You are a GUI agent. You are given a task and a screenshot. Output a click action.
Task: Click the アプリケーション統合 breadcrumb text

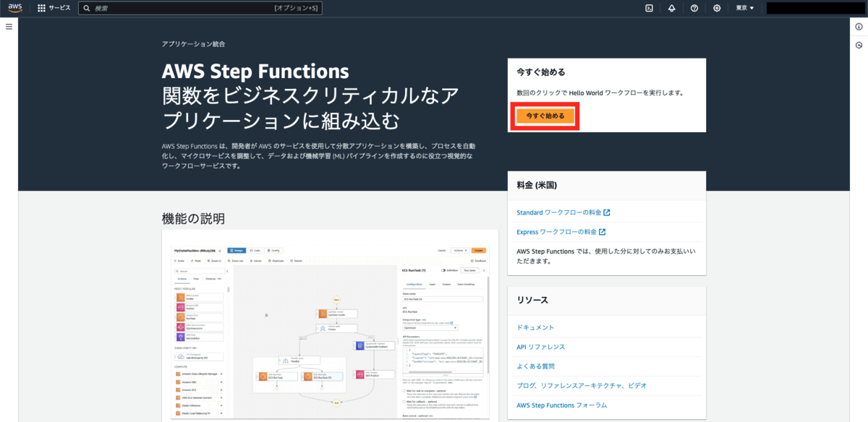click(193, 44)
